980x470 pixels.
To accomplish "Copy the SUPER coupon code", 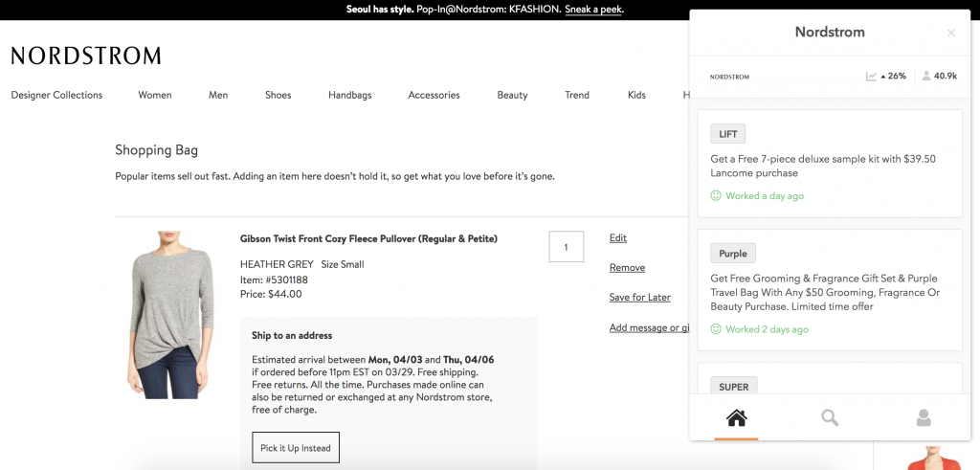I will (x=734, y=386).
